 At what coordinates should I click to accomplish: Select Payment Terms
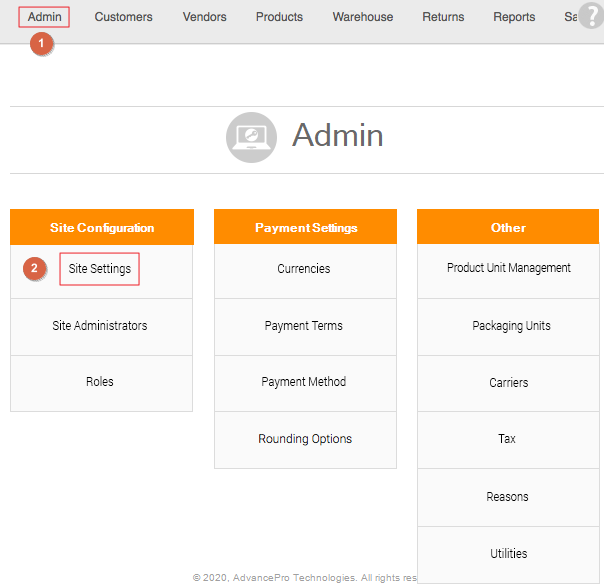tap(304, 326)
